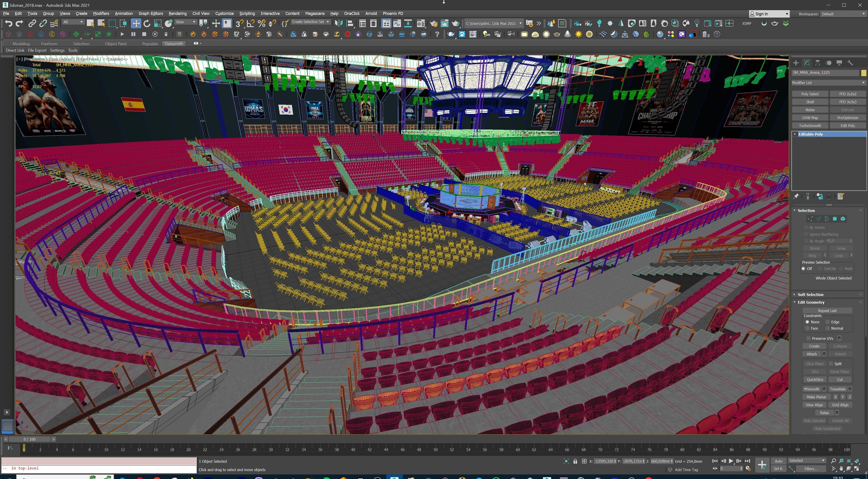Toggle Pin Stack under the modifier stack
The image size is (868, 479).
tap(796, 196)
